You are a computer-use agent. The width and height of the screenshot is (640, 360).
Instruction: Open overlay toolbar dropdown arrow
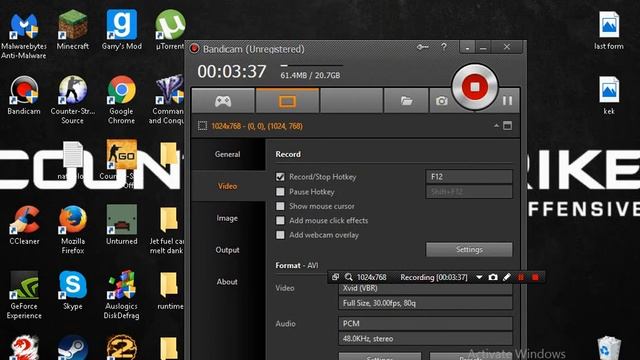click(x=479, y=277)
